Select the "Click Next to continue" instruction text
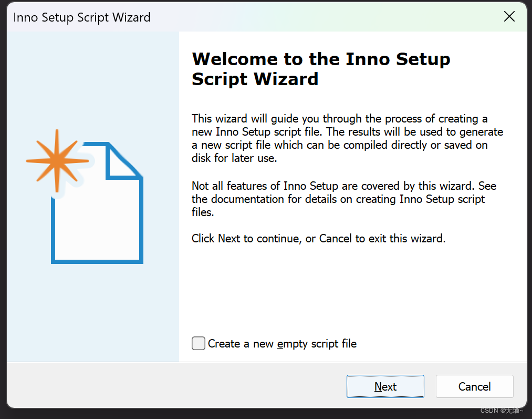Image resolution: width=532 pixels, height=419 pixels. pos(318,238)
